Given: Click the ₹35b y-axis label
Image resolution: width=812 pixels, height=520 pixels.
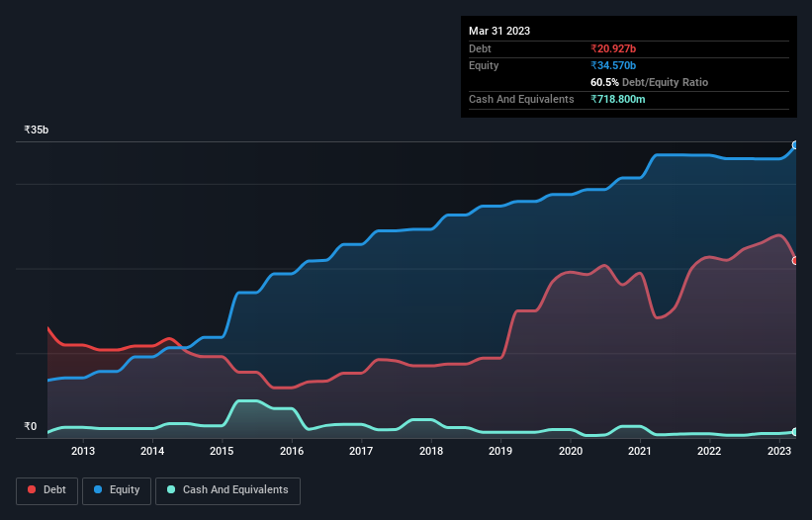Looking at the screenshot, I should click(x=37, y=130).
